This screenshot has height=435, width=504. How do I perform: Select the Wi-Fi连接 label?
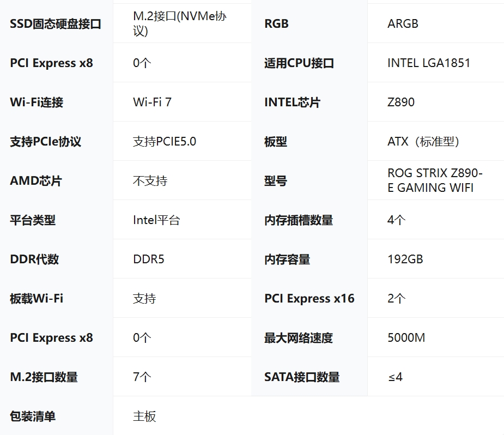[37, 102]
